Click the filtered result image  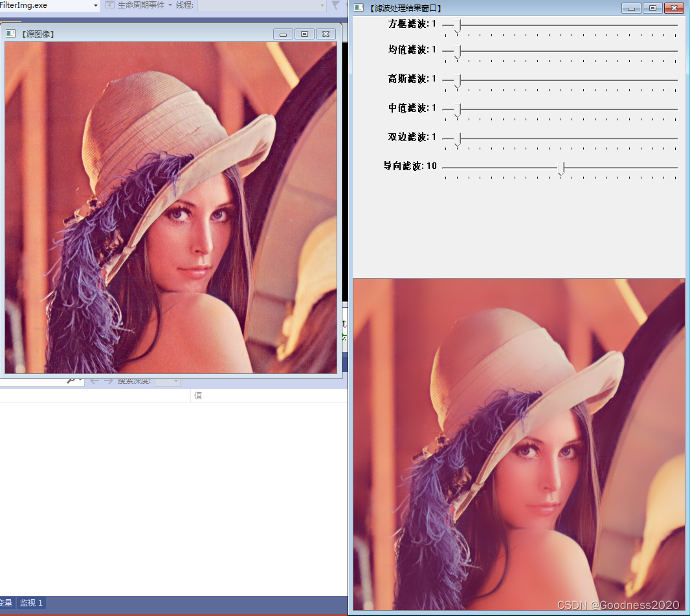tap(519, 445)
